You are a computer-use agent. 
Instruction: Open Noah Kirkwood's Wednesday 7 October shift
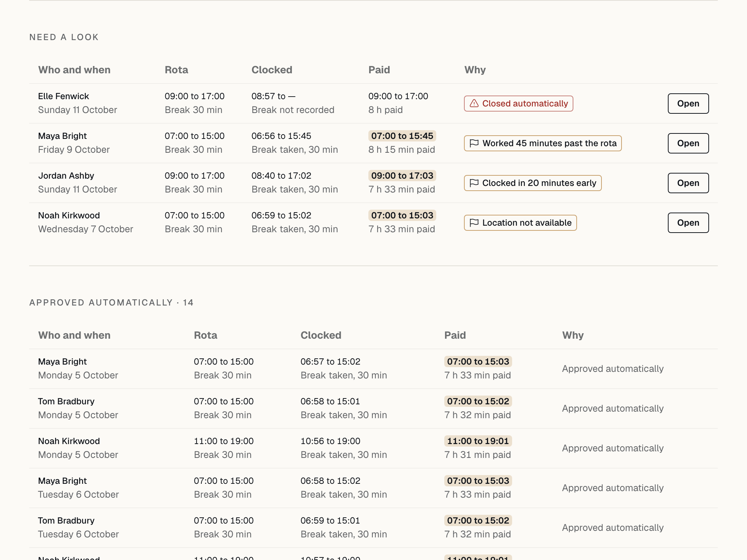coord(688,223)
